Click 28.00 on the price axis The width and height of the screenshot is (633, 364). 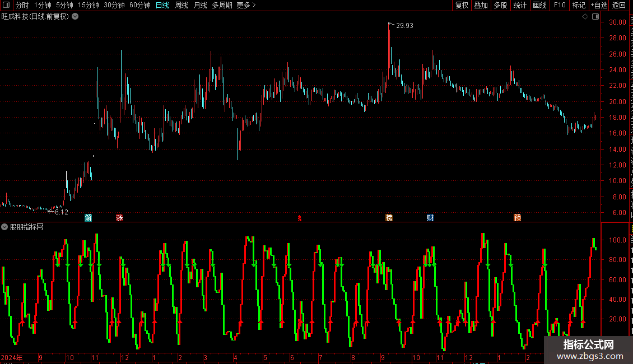(x=618, y=38)
